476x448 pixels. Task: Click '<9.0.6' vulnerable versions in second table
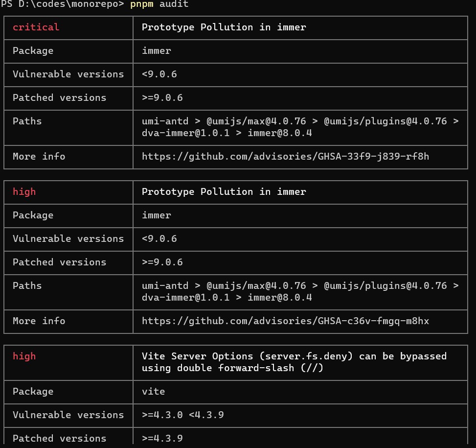coord(159,239)
